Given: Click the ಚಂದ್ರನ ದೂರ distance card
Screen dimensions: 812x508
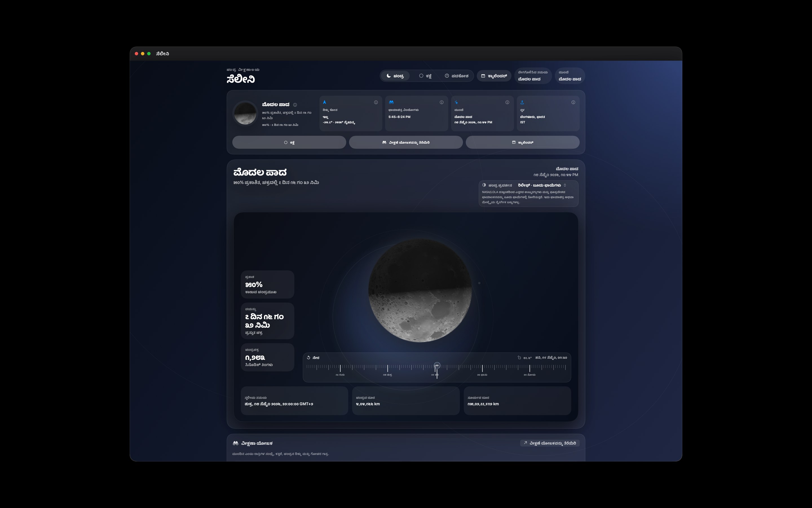Looking at the screenshot, I should 406,401.
